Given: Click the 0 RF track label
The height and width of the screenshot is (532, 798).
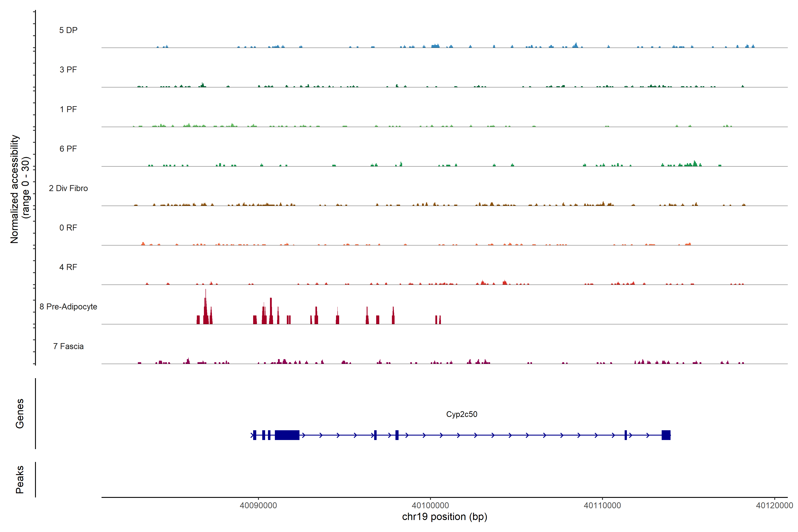Looking at the screenshot, I should 68,228.
